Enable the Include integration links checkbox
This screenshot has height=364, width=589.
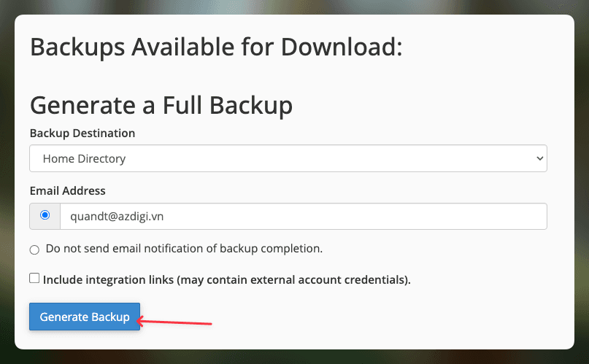(x=34, y=278)
